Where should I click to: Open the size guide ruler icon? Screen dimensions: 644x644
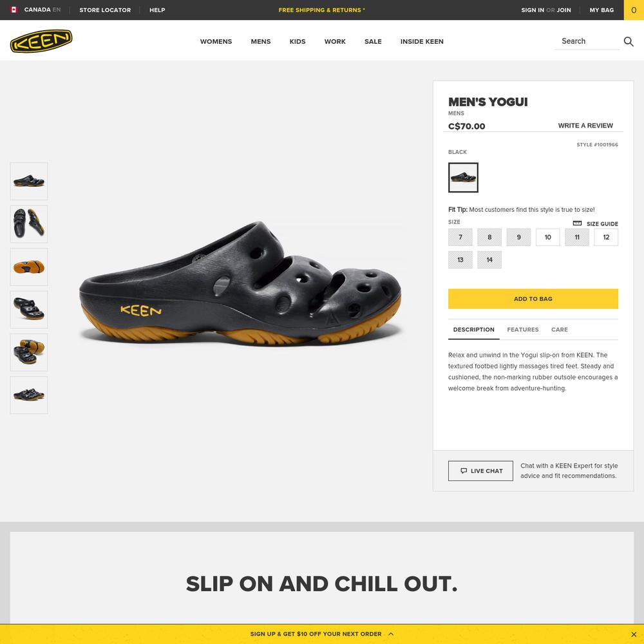tap(577, 223)
